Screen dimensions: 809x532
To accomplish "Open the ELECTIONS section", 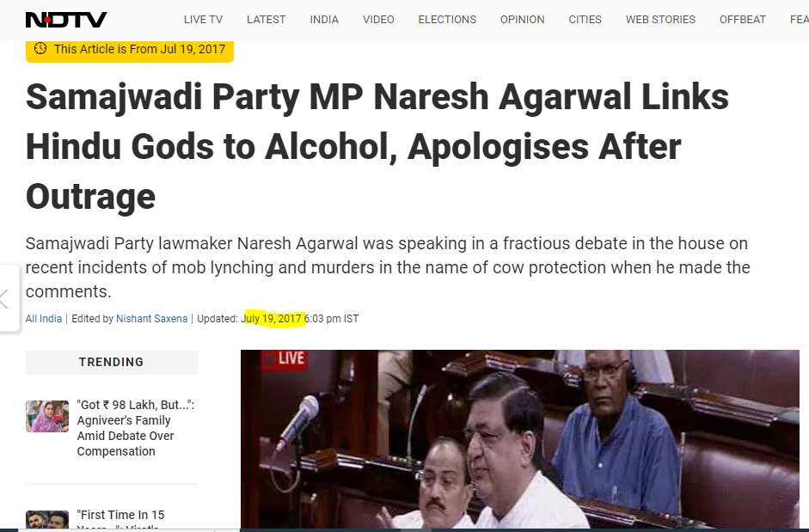I will 447,20.
